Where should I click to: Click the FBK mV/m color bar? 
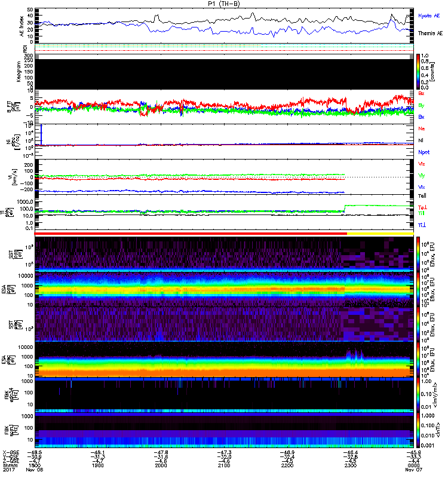coord(419,395)
